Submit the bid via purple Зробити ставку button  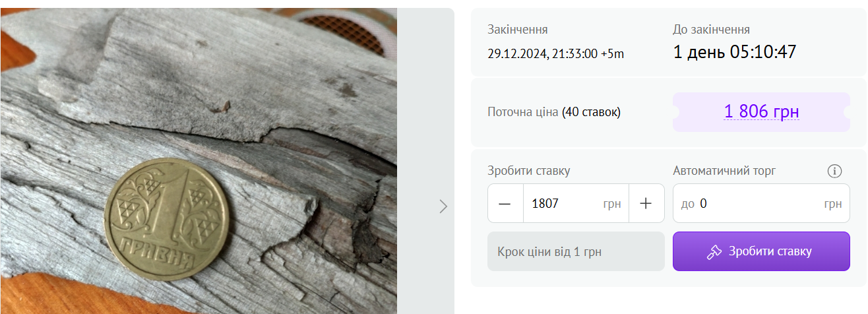coord(761,251)
